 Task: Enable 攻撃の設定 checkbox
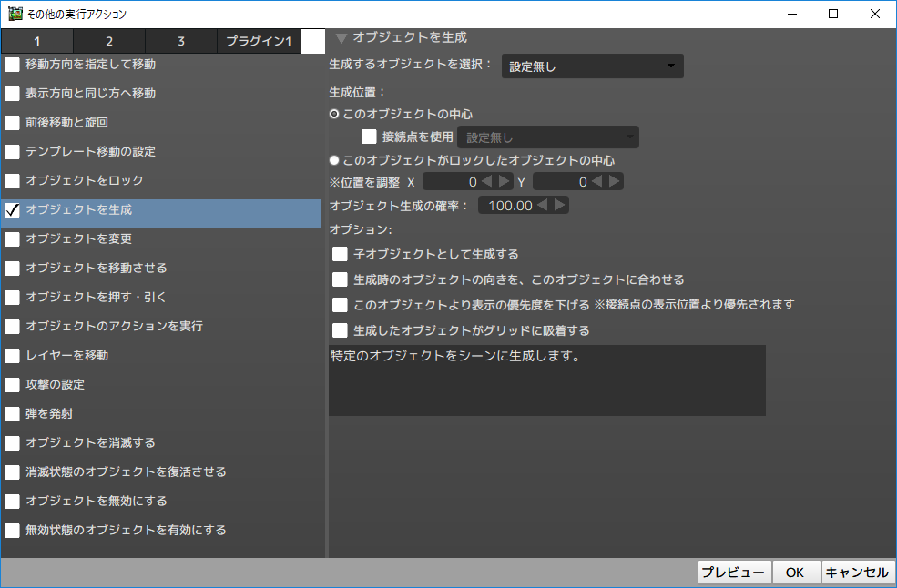pos(12,384)
